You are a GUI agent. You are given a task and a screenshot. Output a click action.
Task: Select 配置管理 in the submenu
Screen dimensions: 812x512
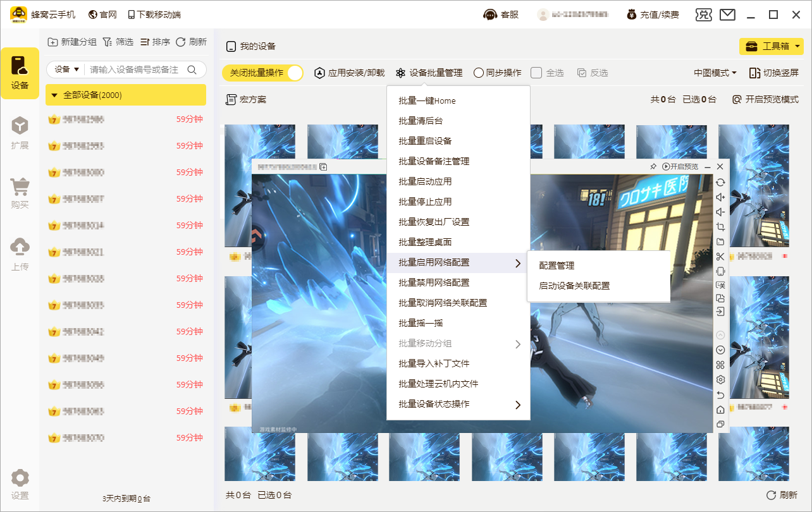point(557,265)
